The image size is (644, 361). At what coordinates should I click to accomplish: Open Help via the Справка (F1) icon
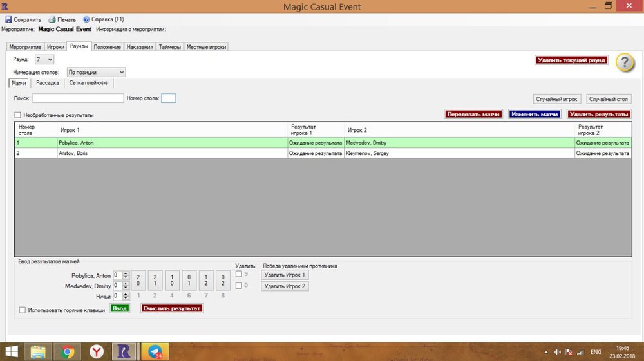(86, 19)
